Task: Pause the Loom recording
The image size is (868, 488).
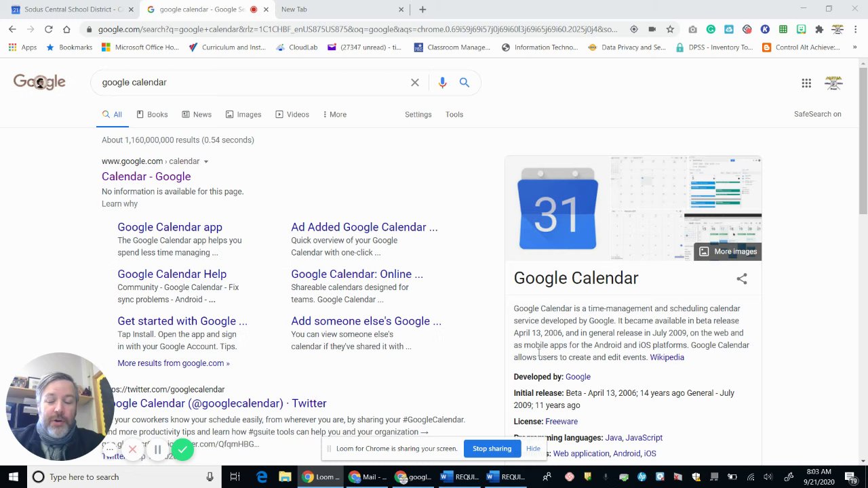Action: coord(157,449)
